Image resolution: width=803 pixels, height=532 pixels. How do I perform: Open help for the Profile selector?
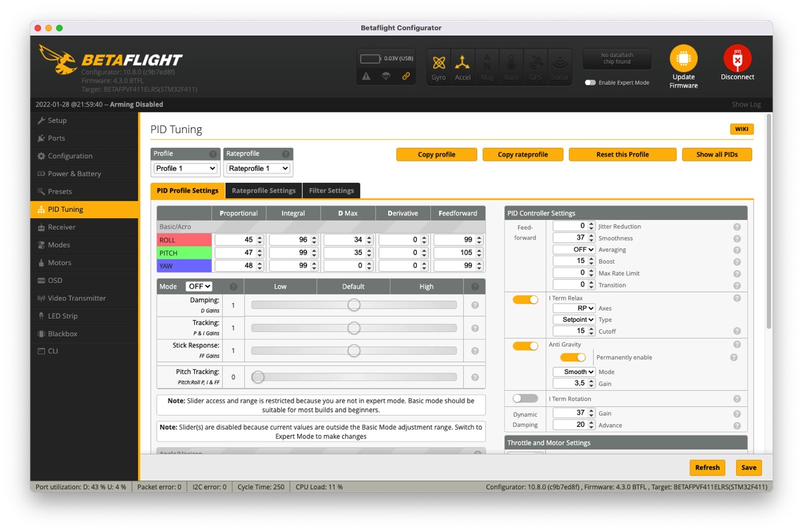(x=213, y=154)
